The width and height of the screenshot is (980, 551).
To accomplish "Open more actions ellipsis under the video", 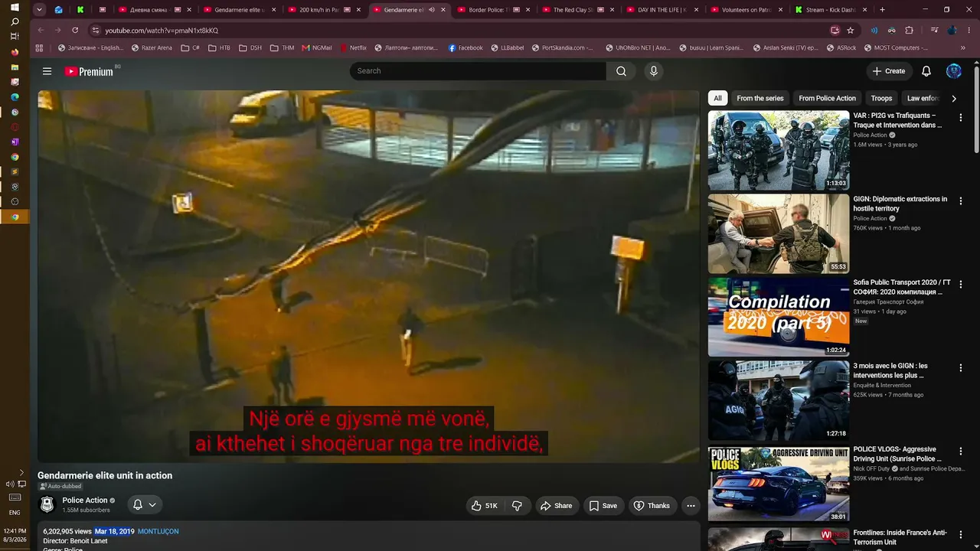I will click(691, 506).
